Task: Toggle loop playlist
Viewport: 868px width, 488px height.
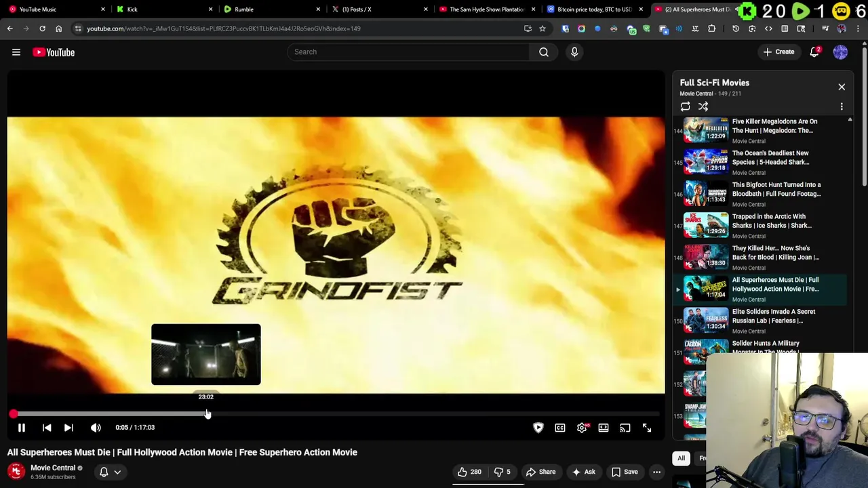Action: pyautogui.click(x=686, y=106)
